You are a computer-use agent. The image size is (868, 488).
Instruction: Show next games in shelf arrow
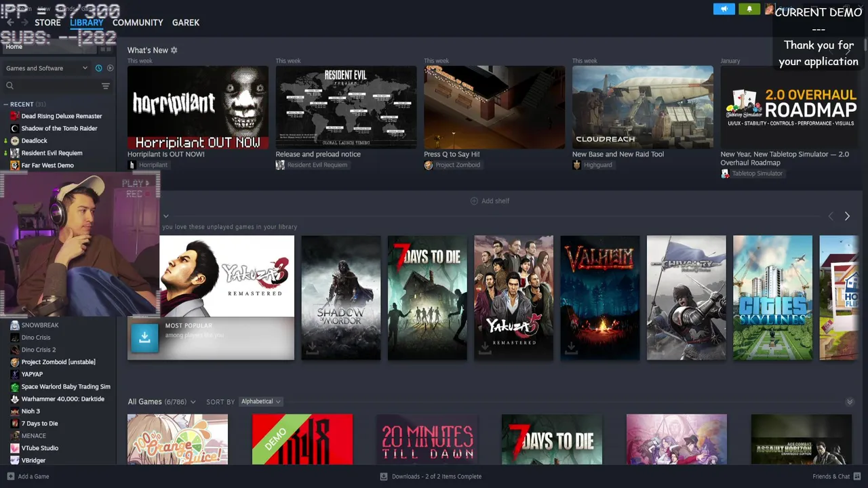(847, 216)
